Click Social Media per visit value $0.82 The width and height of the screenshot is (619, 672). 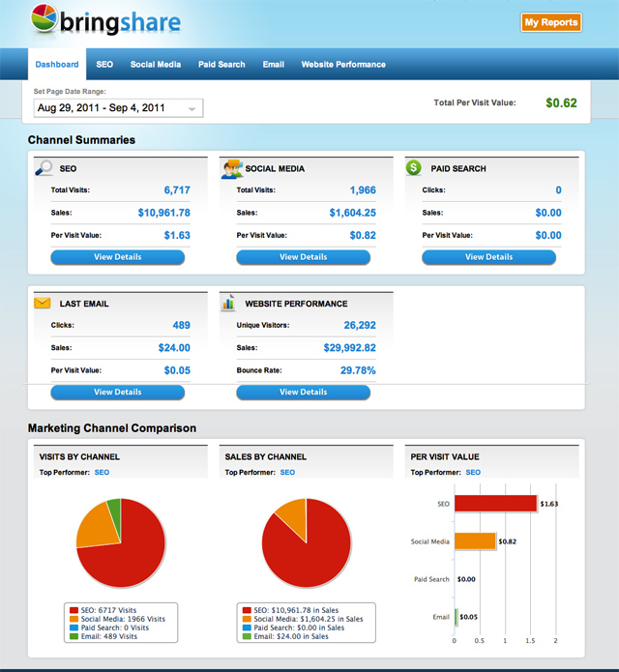pyautogui.click(x=363, y=235)
